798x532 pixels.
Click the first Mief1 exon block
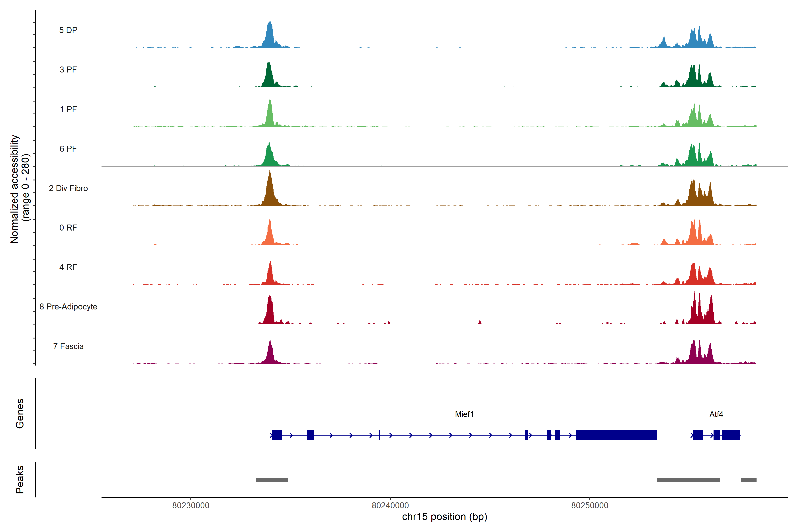277,435
